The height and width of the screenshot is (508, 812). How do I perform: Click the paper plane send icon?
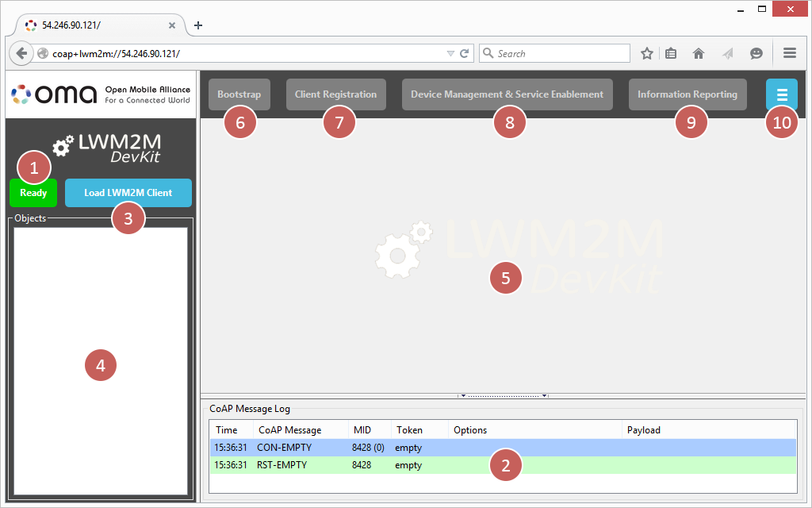[x=727, y=53]
